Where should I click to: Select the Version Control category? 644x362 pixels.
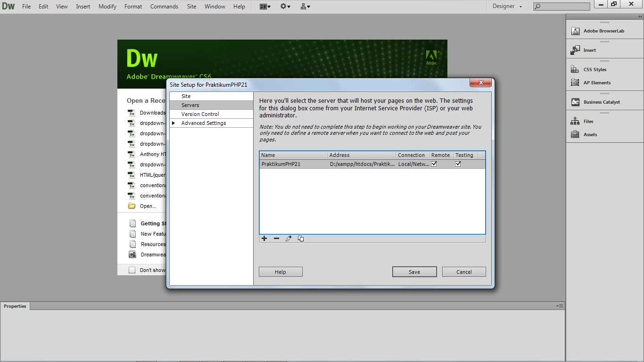tap(211, 114)
